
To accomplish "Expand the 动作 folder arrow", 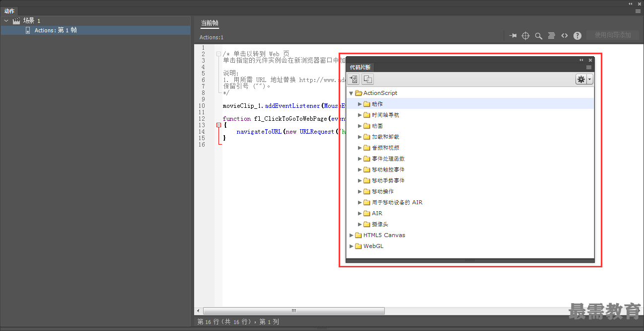I will tap(360, 104).
